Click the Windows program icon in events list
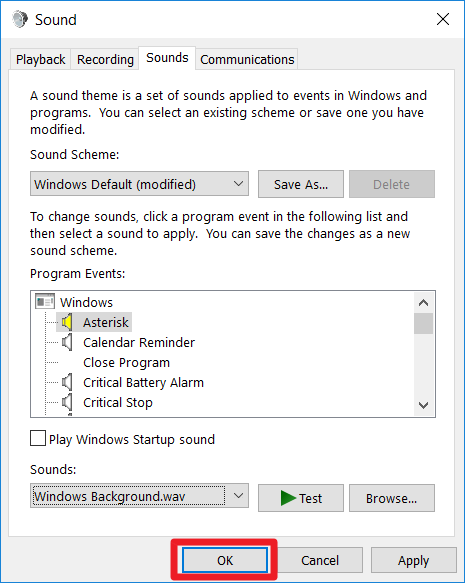This screenshot has width=465, height=583. 45,302
